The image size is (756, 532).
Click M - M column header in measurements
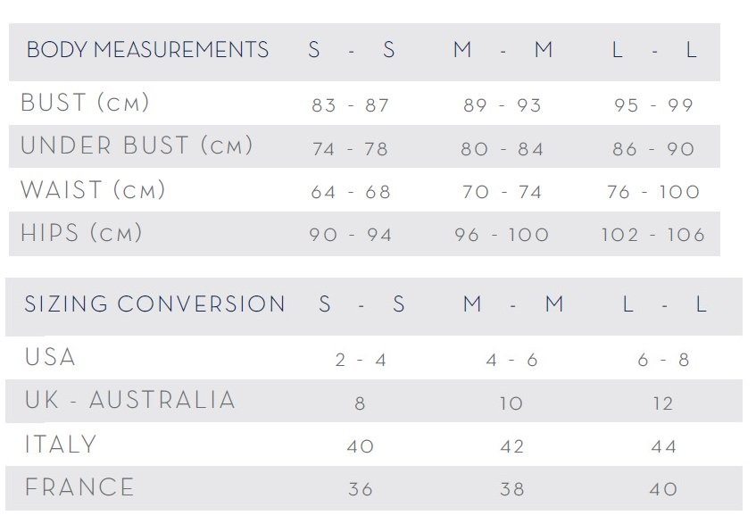click(x=503, y=50)
